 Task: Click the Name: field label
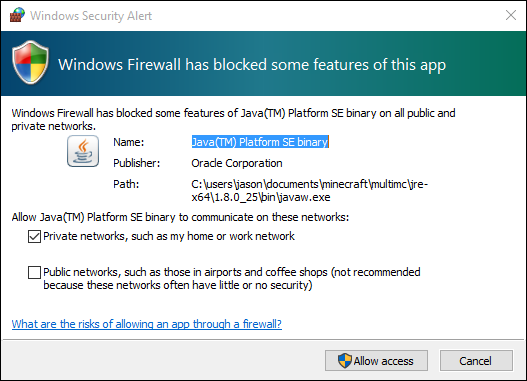129,142
